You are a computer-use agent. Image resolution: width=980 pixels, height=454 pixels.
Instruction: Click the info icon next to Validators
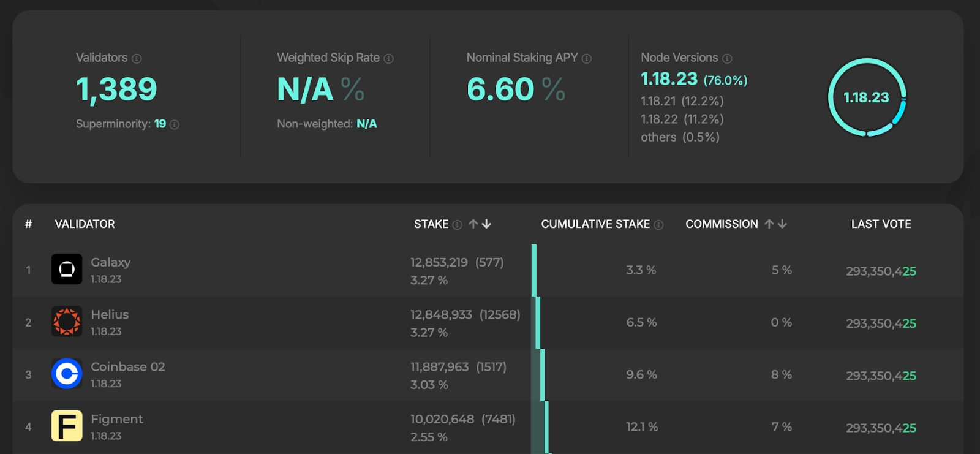tap(137, 59)
